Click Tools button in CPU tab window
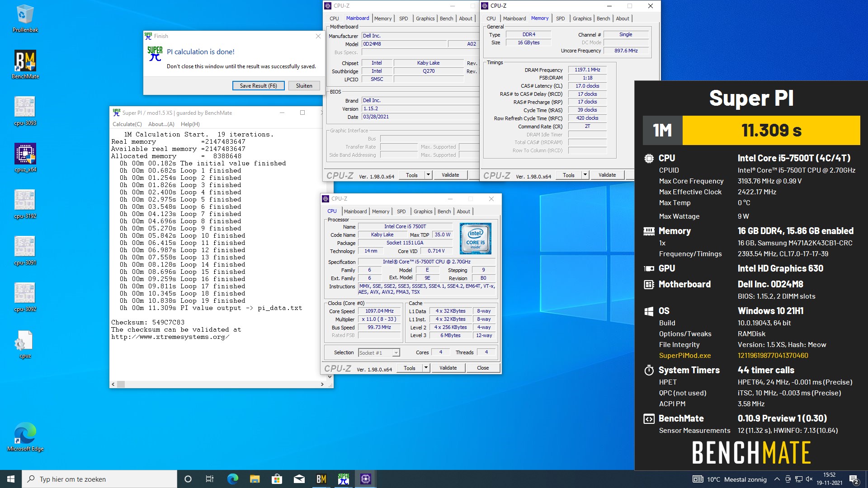This screenshot has width=868, height=488. coord(410,368)
